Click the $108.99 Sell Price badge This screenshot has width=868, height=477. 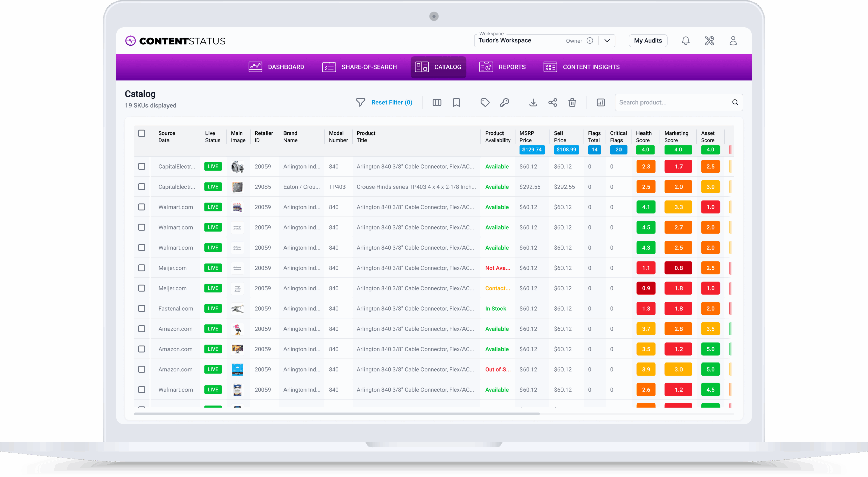566,150
